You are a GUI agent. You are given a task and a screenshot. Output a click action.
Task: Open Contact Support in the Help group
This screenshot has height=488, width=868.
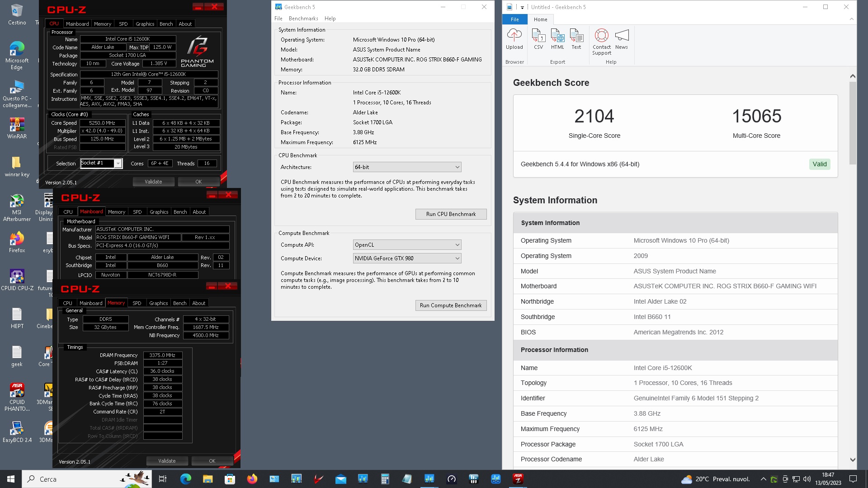[602, 42]
